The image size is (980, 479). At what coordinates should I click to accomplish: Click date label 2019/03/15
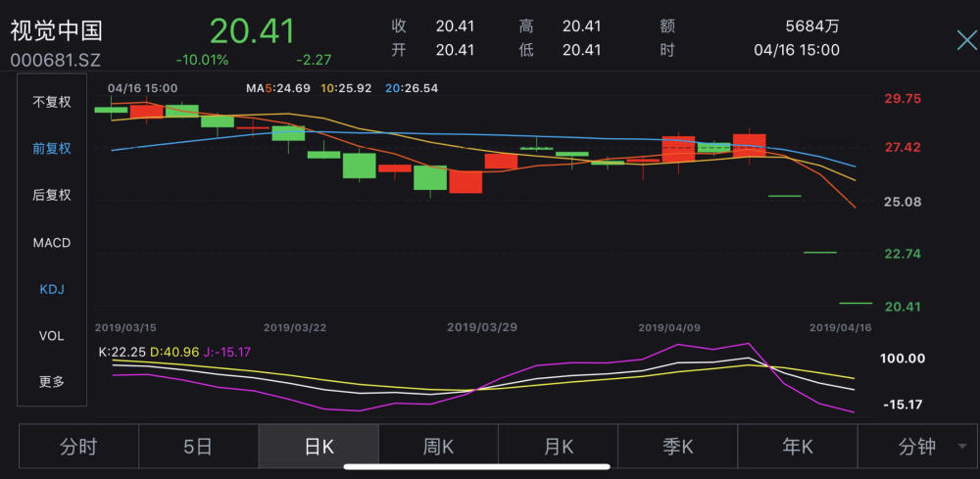click(125, 327)
